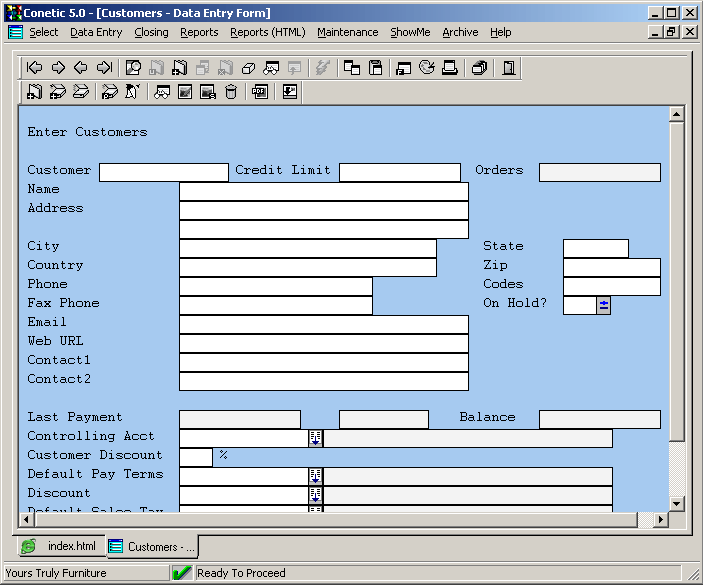Click the PDF export icon
The height and width of the screenshot is (585, 703).
click(260, 92)
